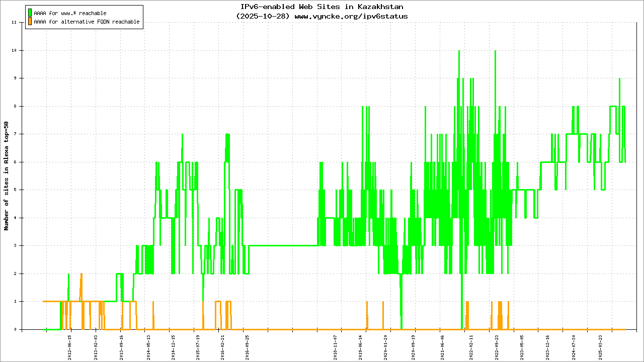Click the 2016-09-25 date label on x-axis
Viewport: 644px width, 362px height.
click(x=247, y=345)
